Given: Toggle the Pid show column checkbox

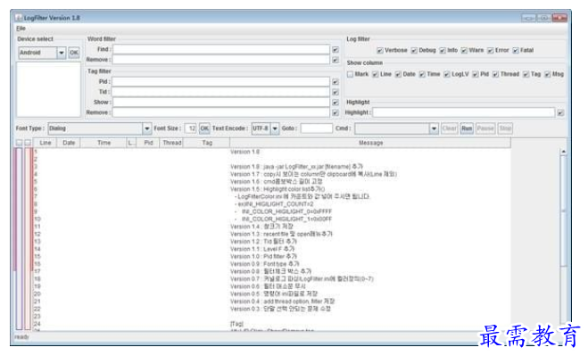Looking at the screenshot, I should click(476, 74).
